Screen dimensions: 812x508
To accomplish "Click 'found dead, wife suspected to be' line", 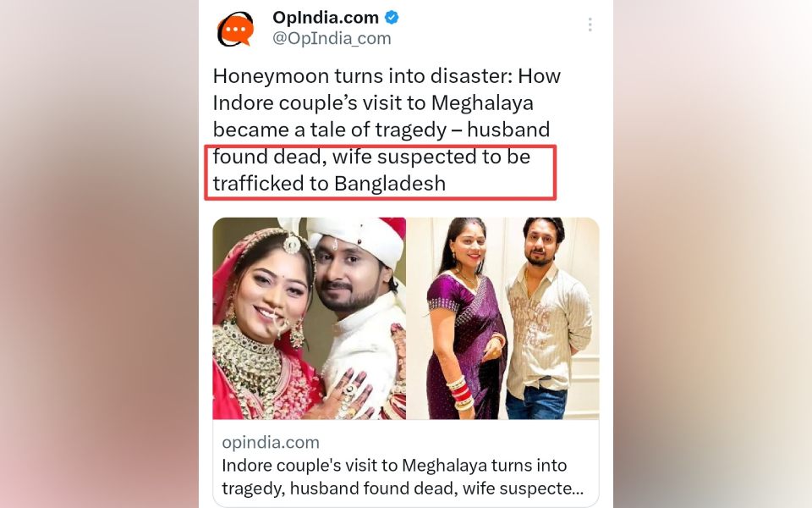I will pyautogui.click(x=371, y=157).
